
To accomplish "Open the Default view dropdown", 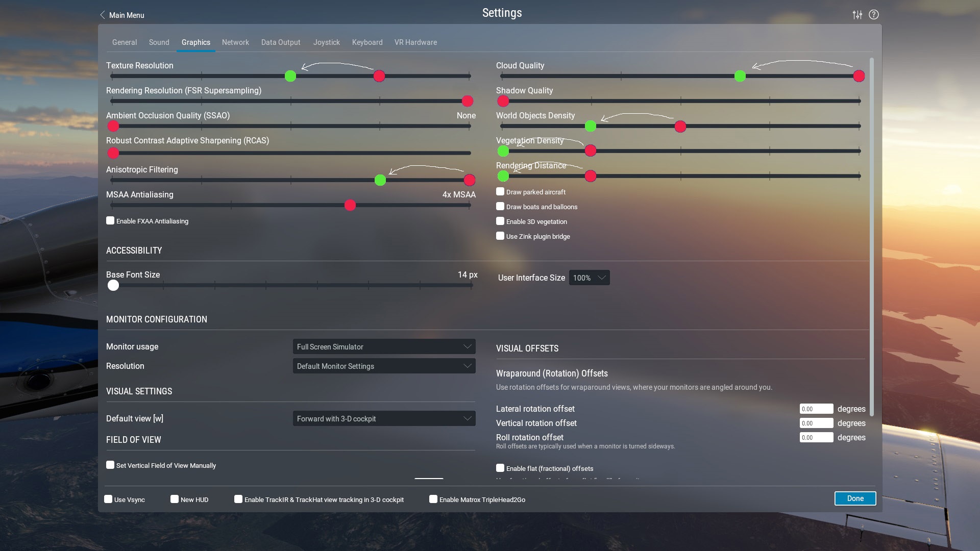I will (x=384, y=418).
